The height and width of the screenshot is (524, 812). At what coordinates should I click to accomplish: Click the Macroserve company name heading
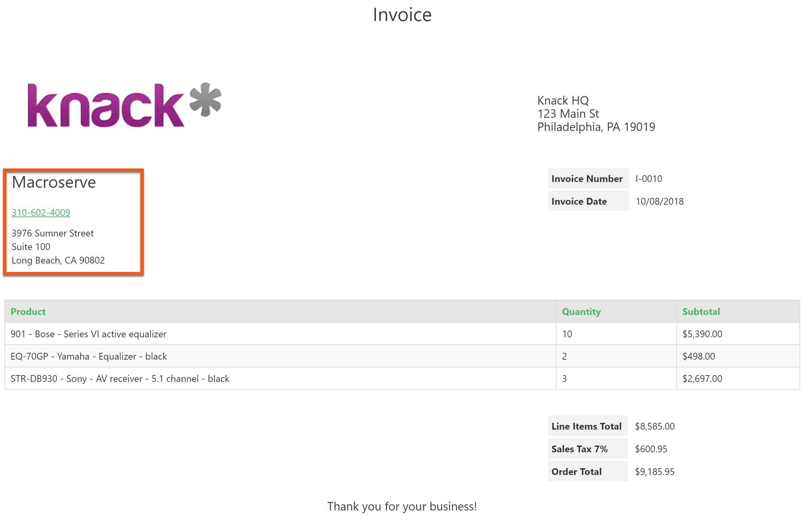tap(54, 182)
